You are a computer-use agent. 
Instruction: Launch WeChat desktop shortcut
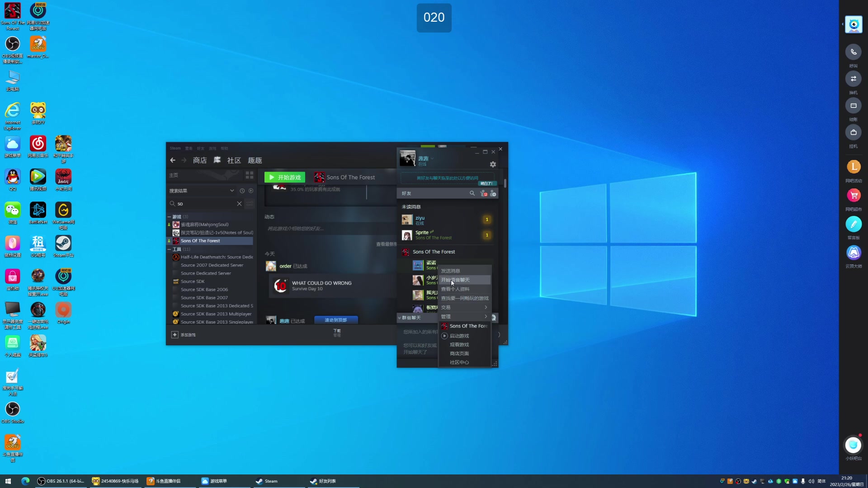(x=13, y=213)
